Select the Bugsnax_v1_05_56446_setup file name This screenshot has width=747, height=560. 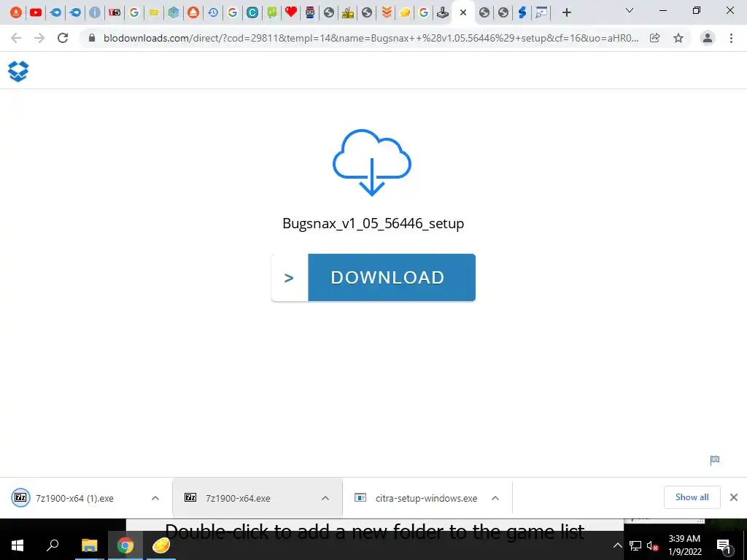(x=373, y=223)
